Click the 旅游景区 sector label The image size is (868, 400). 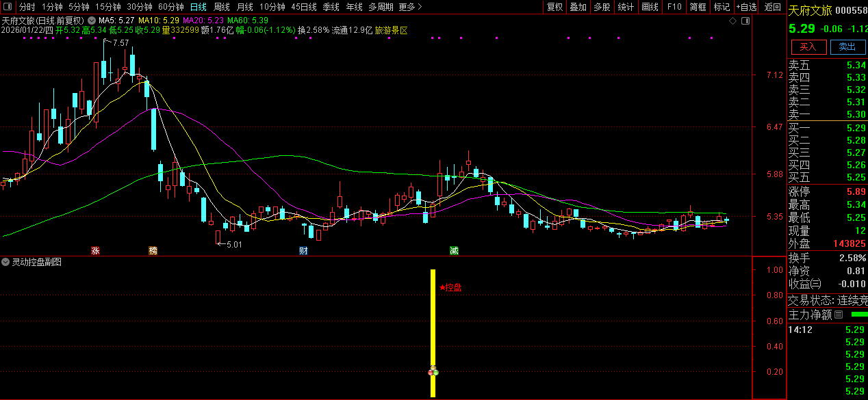tap(391, 30)
